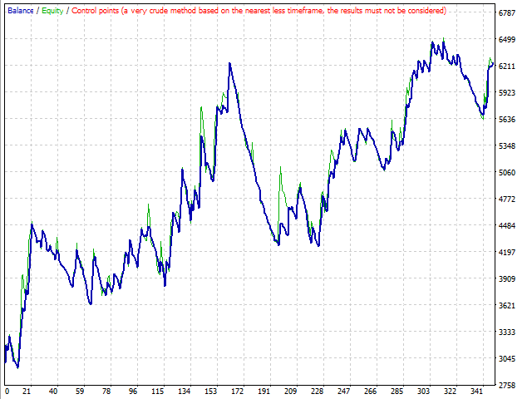Screen dimensions: 532x399
Task: Click the x-axis label 172
Action: (238, 392)
